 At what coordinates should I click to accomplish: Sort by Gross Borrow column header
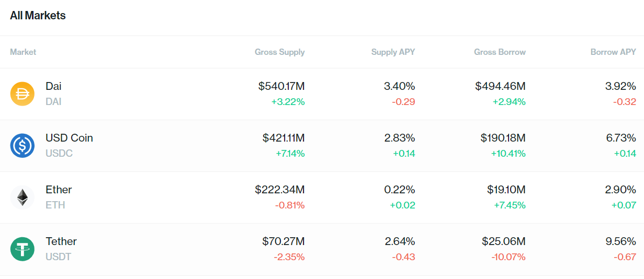(x=500, y=52)
